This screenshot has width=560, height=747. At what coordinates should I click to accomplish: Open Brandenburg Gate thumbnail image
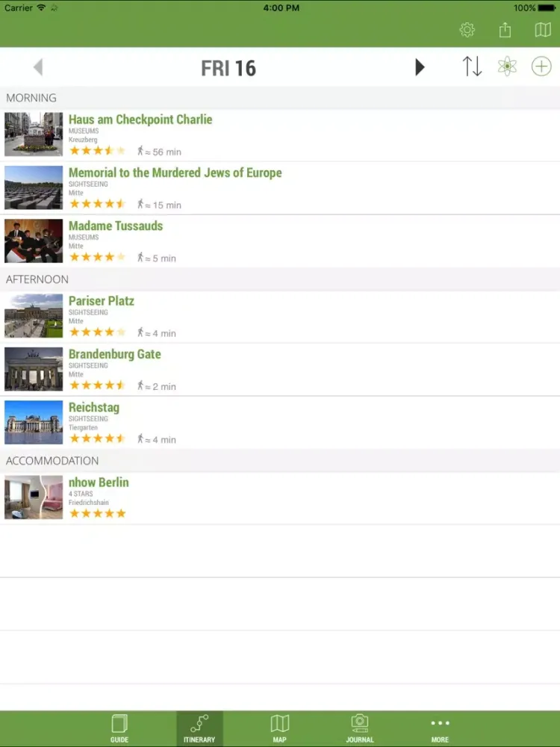pos(34,369)
